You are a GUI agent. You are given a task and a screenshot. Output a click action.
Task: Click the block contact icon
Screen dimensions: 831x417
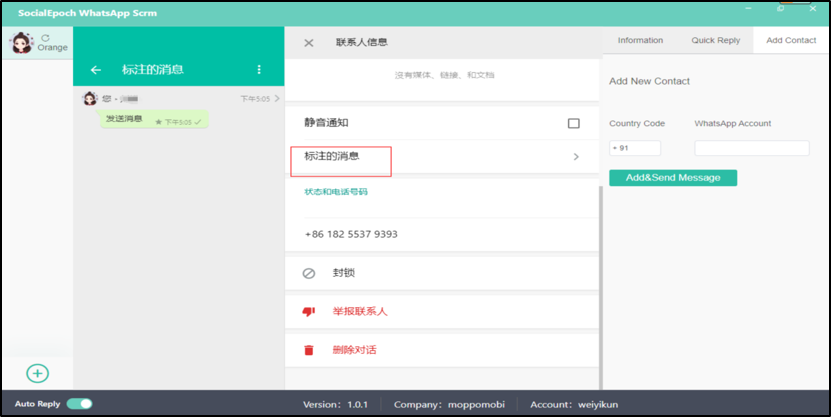point(308,273)
